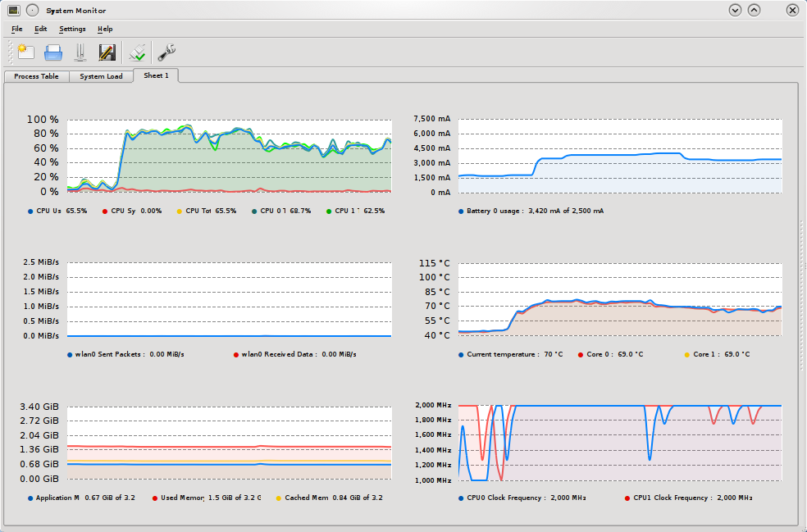Click the New Worksheet toolbar icon
Screen dimensions: 807x532
click(x=25, y=52)
